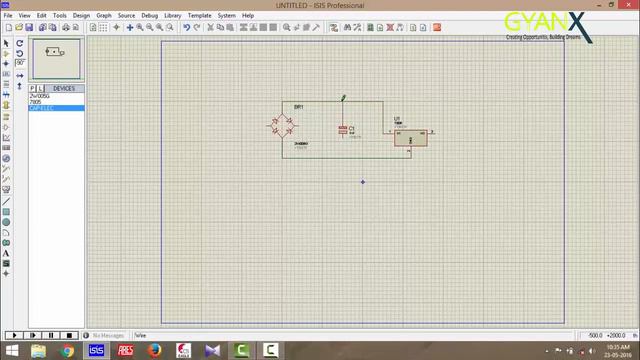
Task: Select the Generator Mode tool
Action: (x=6, y=158)
